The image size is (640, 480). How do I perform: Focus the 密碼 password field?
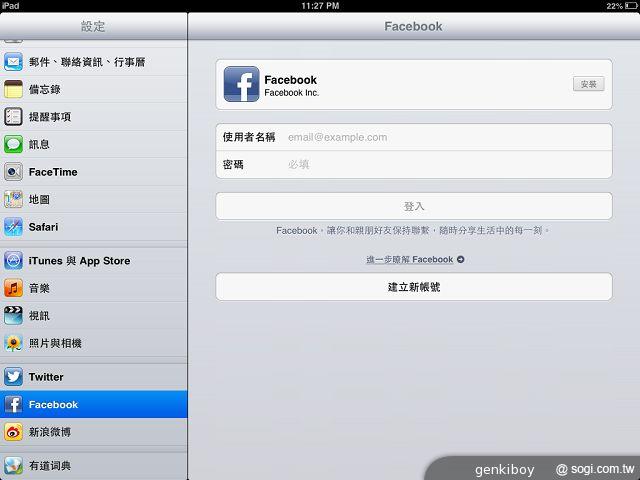414,164
